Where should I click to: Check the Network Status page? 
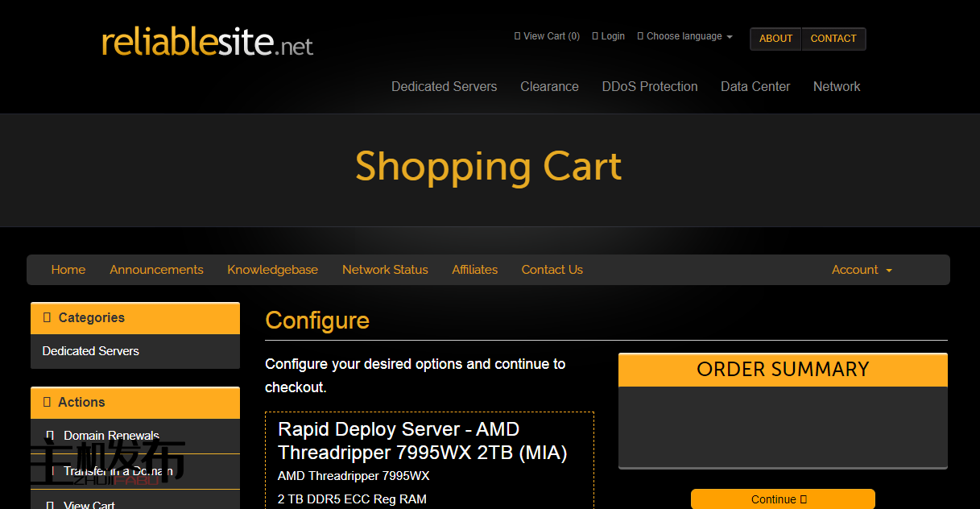[x=385, y=270]
